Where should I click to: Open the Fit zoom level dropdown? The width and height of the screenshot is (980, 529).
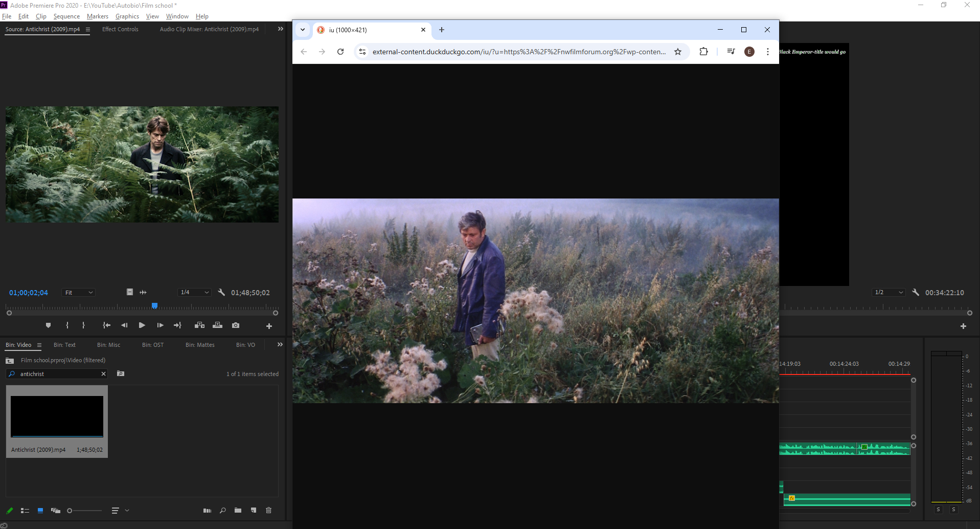pyautogui.click(x=79, y=293)
